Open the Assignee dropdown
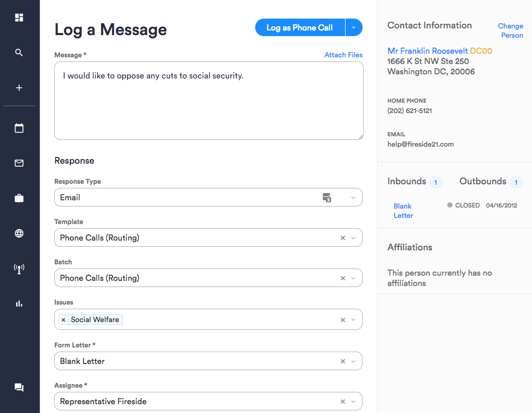Screen dimensions: 532x413 tap(353, 402)
